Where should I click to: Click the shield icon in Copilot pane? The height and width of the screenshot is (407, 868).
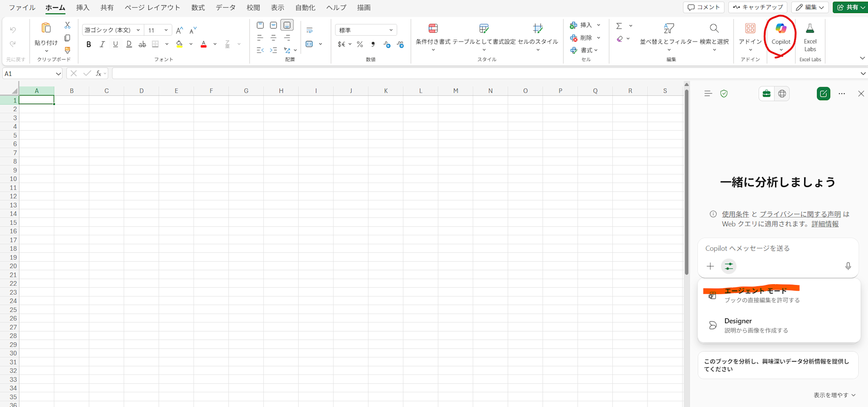[x=724, y=94]
